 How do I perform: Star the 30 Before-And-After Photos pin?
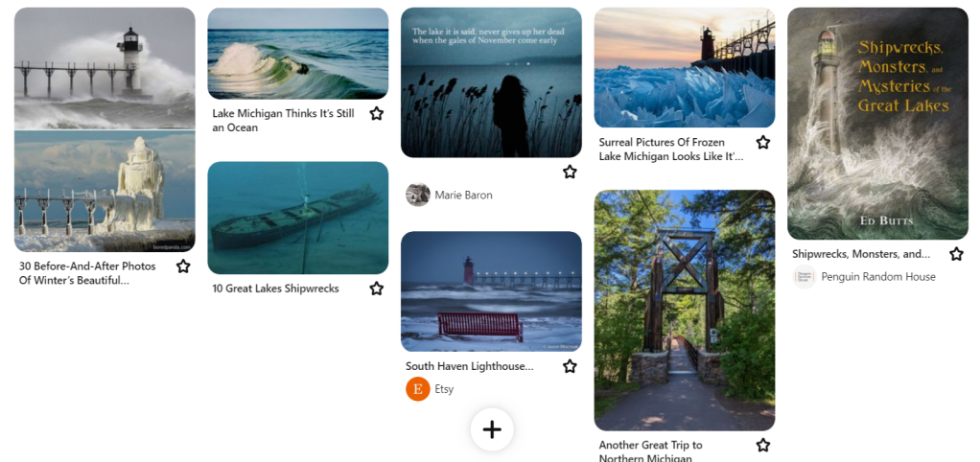point(183,266)
